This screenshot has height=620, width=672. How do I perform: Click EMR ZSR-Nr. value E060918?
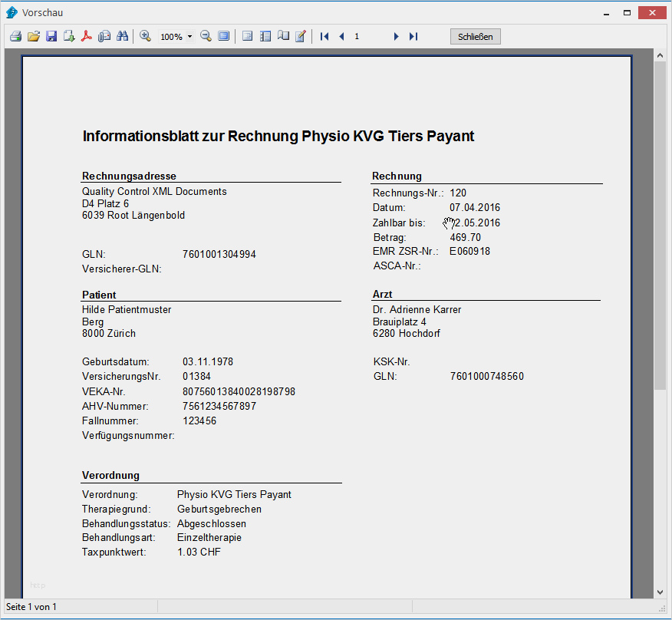469,251
